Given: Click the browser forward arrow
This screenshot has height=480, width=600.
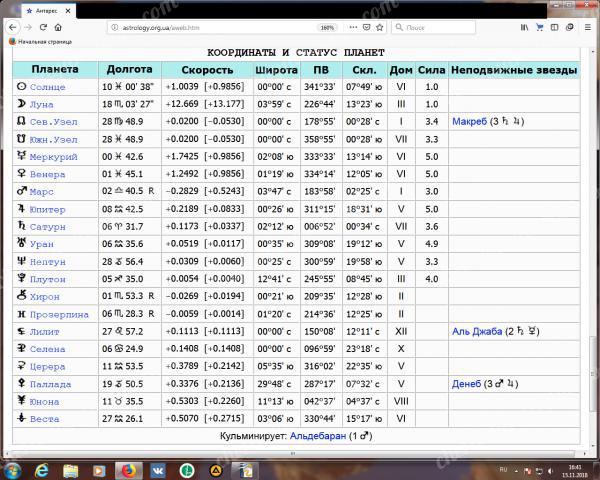Looking at the screenshot, I should pyautogui.click(x=28, y=28).
